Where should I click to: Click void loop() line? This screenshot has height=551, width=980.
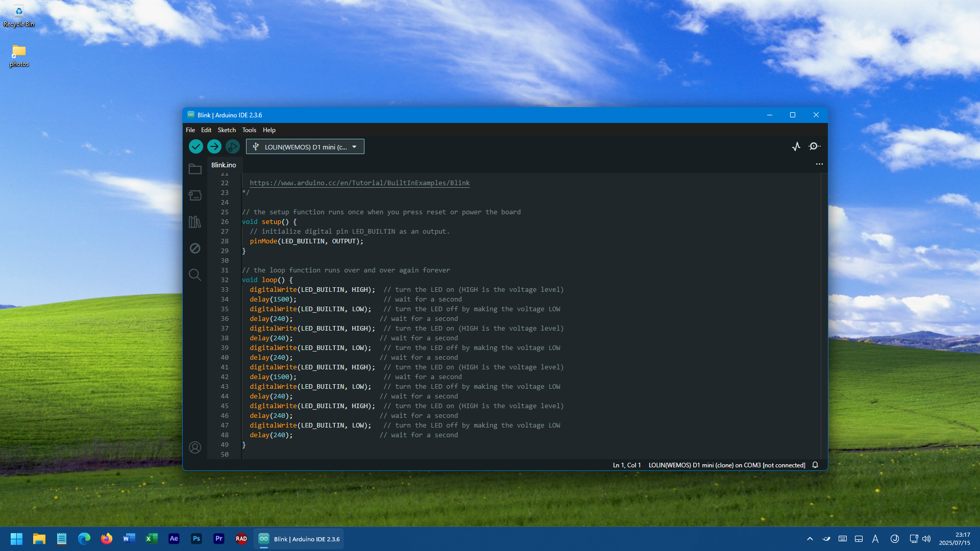[x=267, y=280]
